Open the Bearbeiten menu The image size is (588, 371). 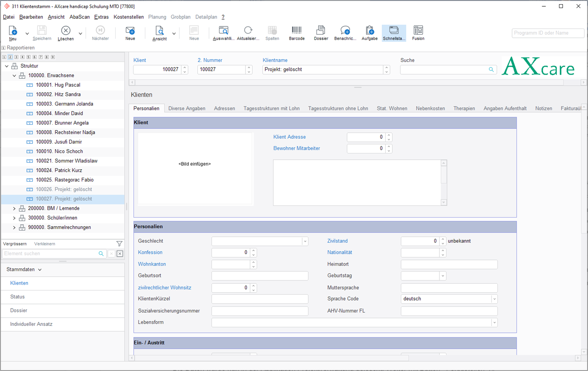[x=31, y=17]
